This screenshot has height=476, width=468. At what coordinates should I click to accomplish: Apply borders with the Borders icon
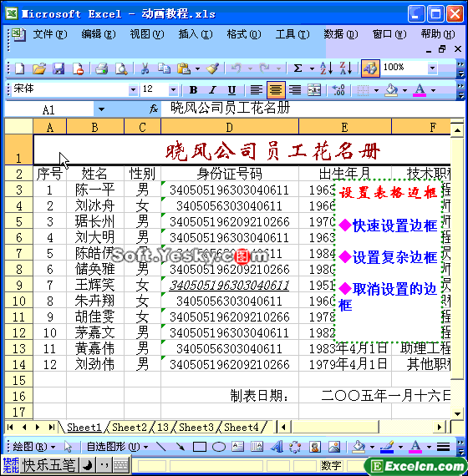click(x=363, y=90)
